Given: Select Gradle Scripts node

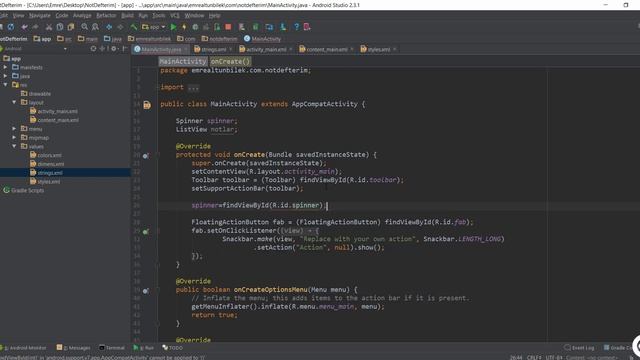Looking at the screenshot, I should pos(24,190).
